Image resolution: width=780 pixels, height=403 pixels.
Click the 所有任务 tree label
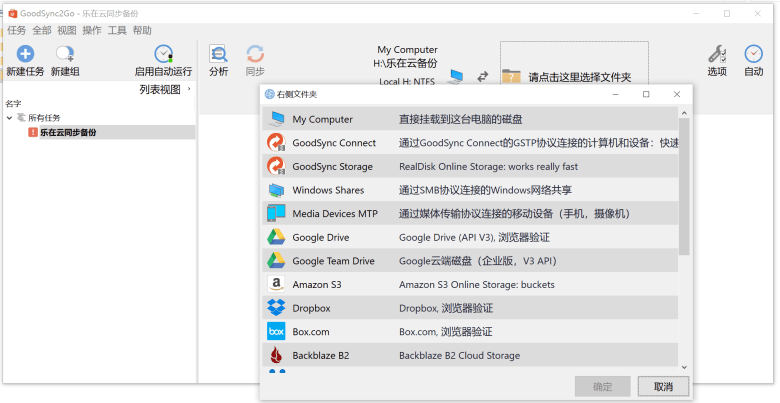(x=44, y=118)
